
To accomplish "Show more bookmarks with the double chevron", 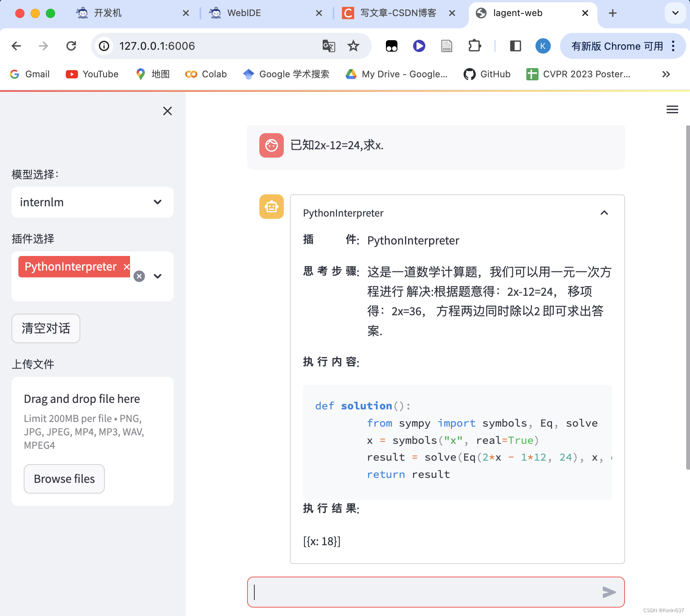I will (666, 74).
